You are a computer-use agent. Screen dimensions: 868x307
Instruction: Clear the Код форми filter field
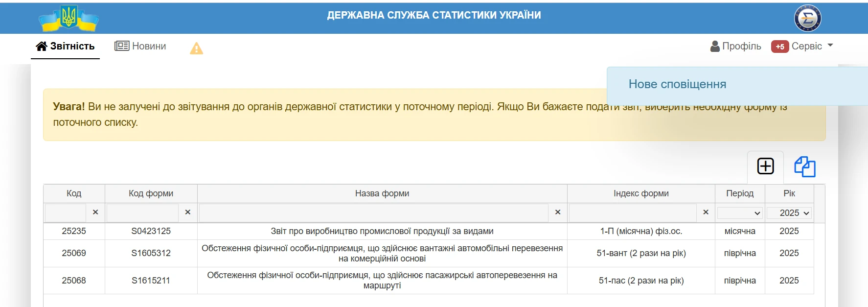point(187,213)
